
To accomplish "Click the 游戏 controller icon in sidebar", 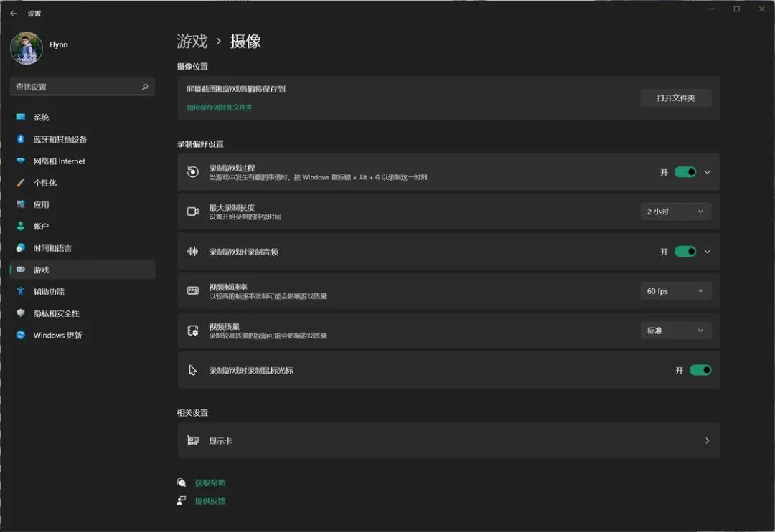I will [x=20, y=269].
